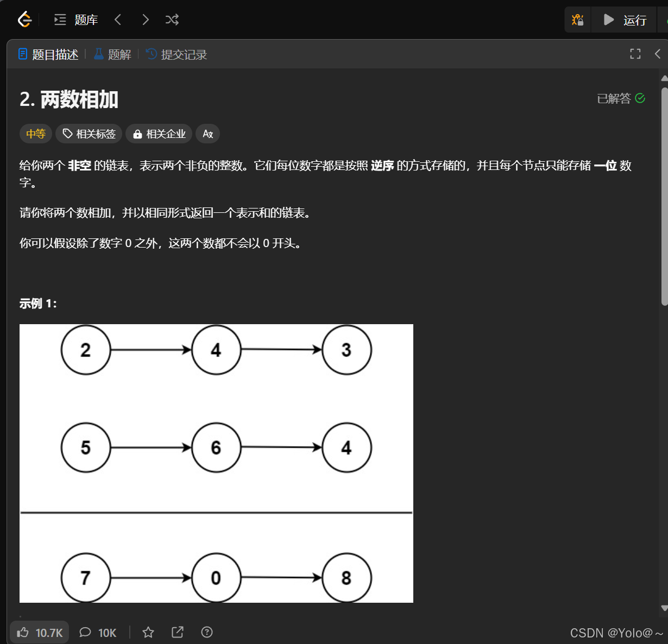Pick a random problem shuffle icon
The width and height of the screenshot is (668, 644).
pyautogui.click(x=172, y=20)
